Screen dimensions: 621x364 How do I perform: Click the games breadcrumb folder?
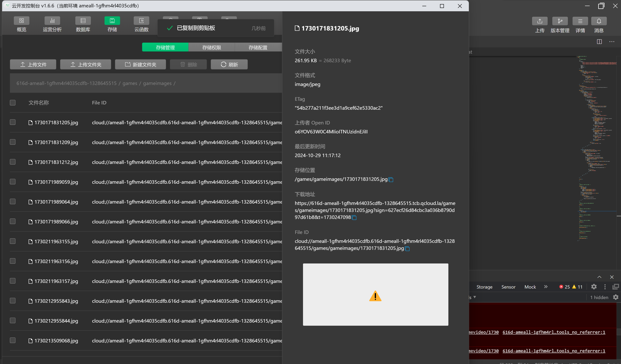pyautogui.click(x=130, y=83)
